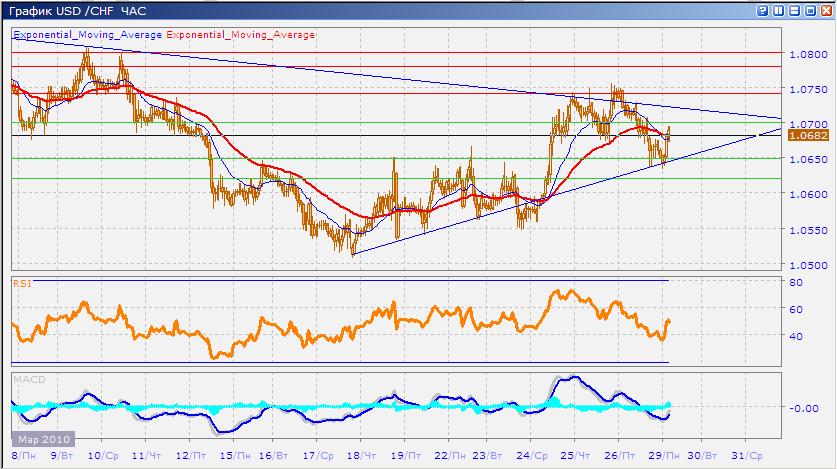Click the 1.0750 price axis value
The height and width of the screenshot is (469, 837).
point(808,90)
